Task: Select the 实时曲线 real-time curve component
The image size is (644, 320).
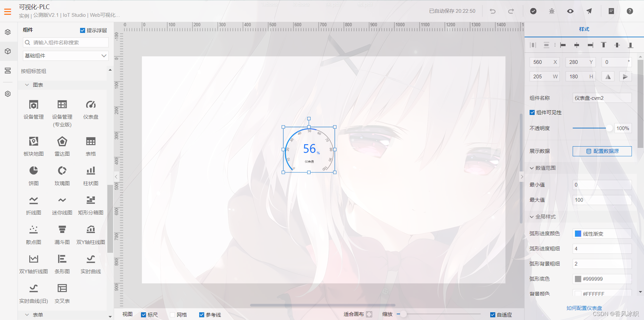Action: 91,264
